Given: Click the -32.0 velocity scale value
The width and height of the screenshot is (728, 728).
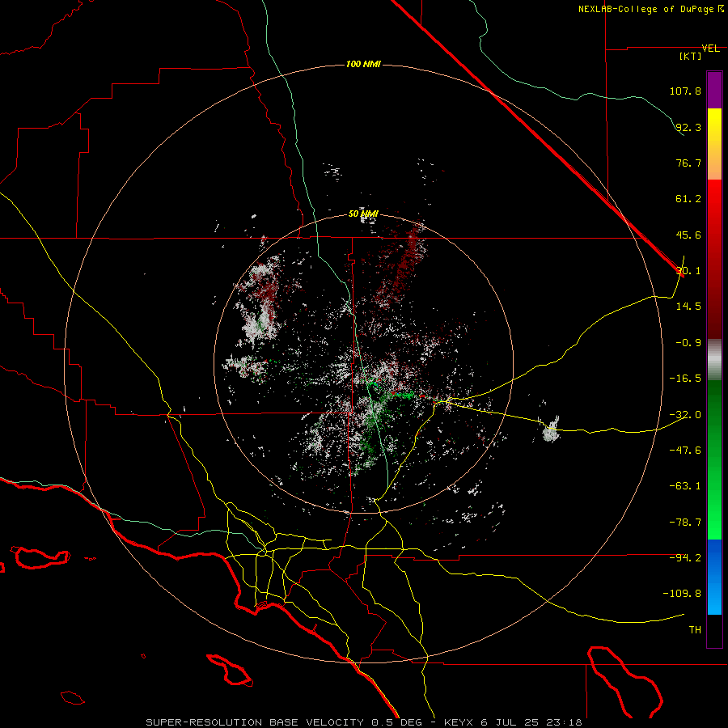Looking at the screenshot, I should pyautogui.click(x=685, y=415).
